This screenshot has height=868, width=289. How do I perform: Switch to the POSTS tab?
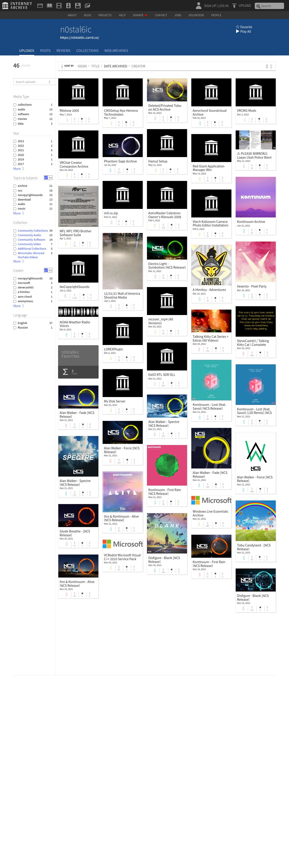[45, 50]
